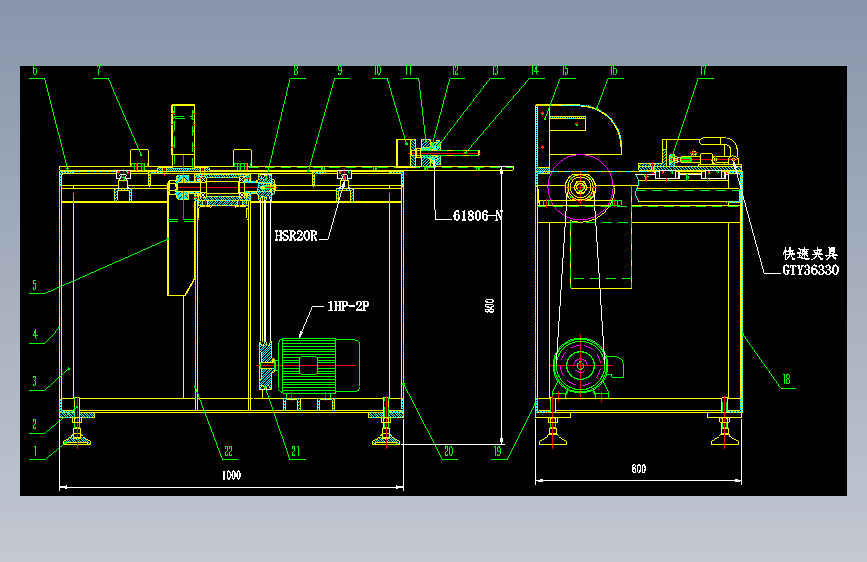Select part callout number 10

(x=377, y=70)
